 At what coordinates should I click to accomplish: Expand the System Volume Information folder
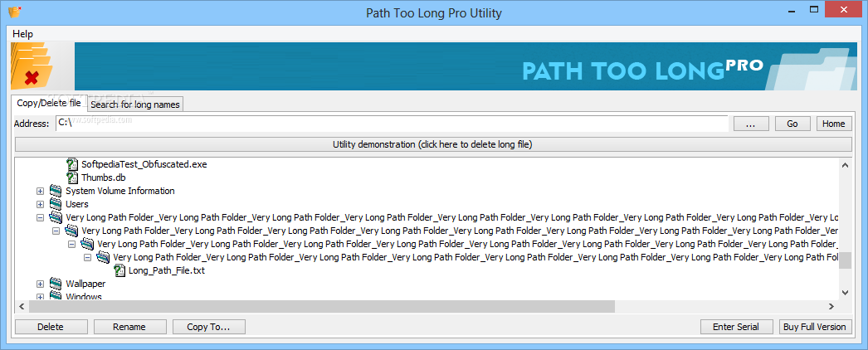(x=40, y=191)
